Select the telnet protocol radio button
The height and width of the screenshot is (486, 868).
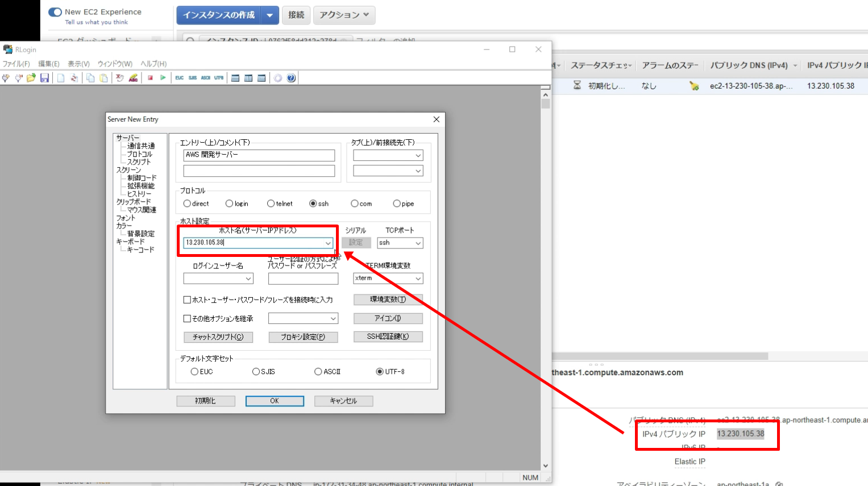click(x=271, y=203)
